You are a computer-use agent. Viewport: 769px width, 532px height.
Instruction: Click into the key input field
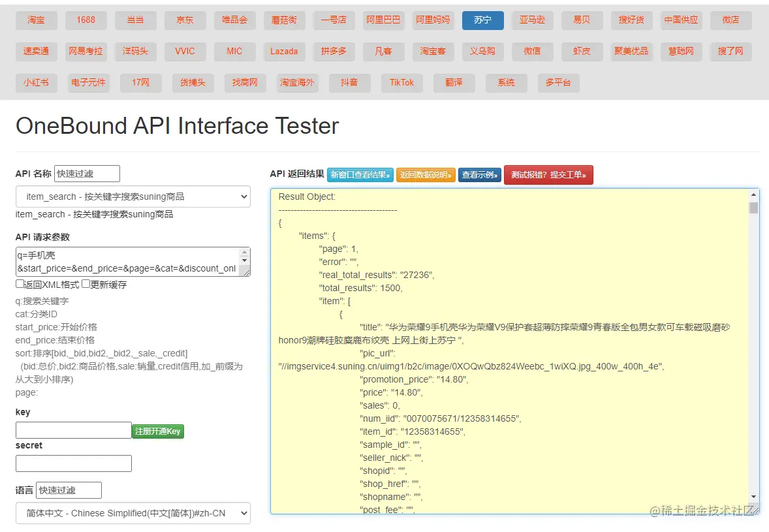(74, 430)
